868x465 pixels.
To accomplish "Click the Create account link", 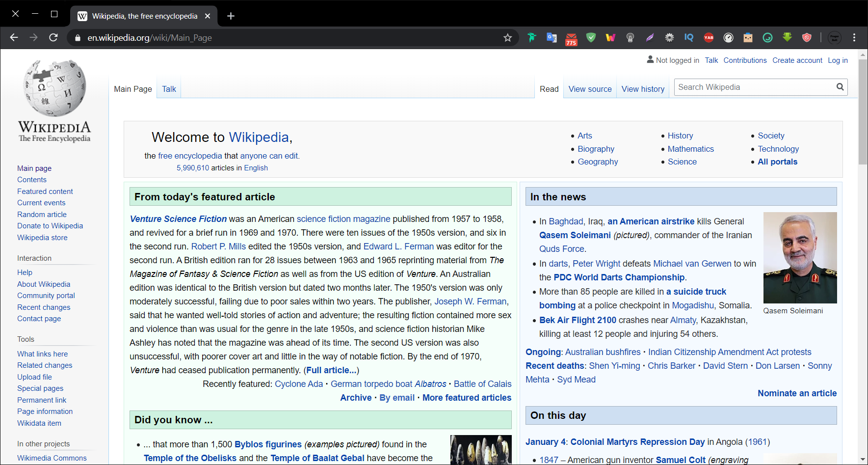I will pyautogui.click(x=797, y=60).
